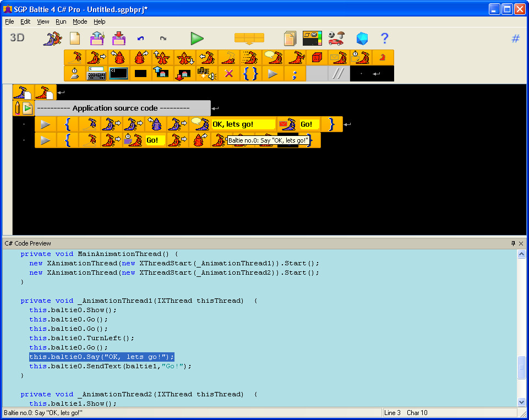Toggle the C# hash code view
Screen dimensions: 529x420
[x=515, y=39]
